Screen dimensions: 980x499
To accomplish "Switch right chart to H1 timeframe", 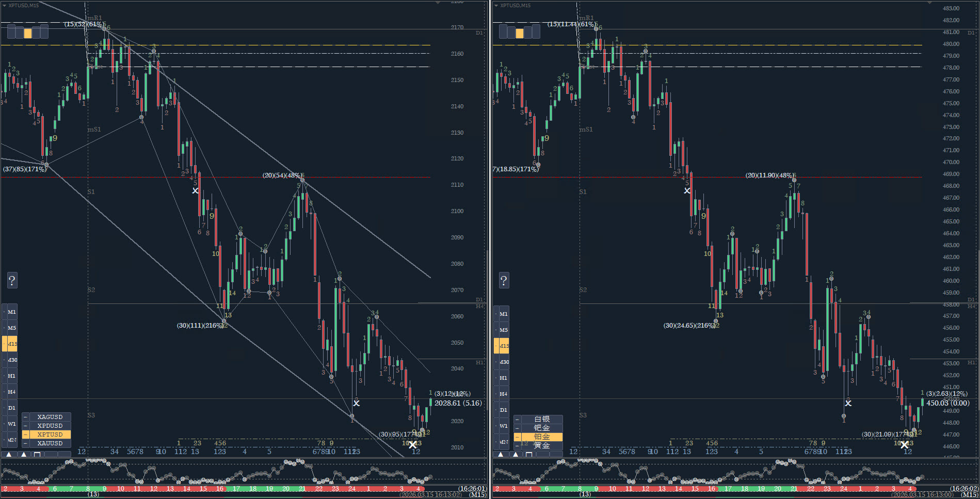I will (x=504, y=378).
